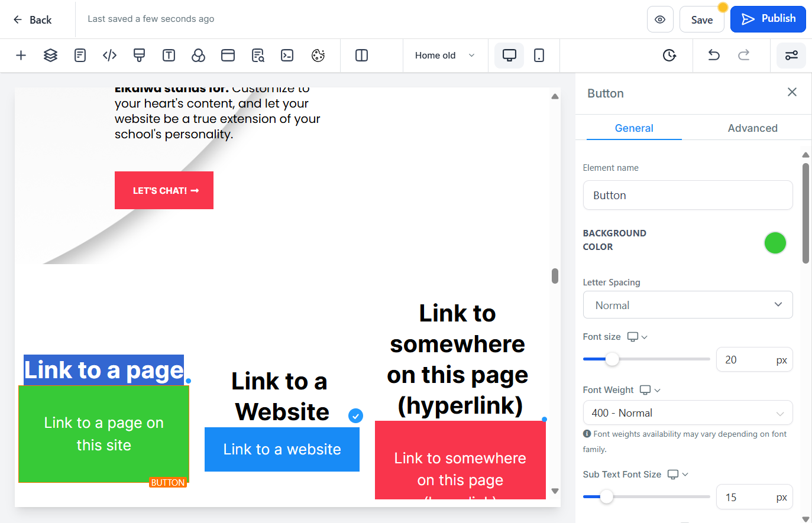812x523 pixels.
Task: Open the Letter Spacing dropdown
Action: tap(688, 305)
